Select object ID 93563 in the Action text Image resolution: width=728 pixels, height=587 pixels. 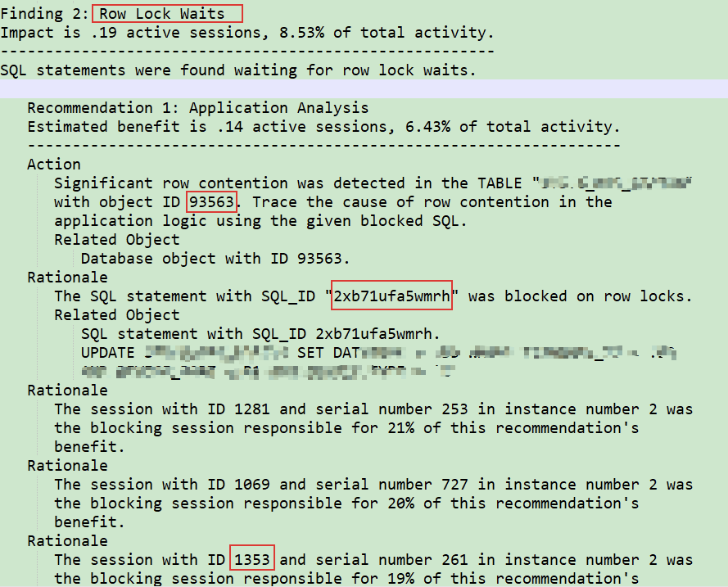tap(211, 202)
